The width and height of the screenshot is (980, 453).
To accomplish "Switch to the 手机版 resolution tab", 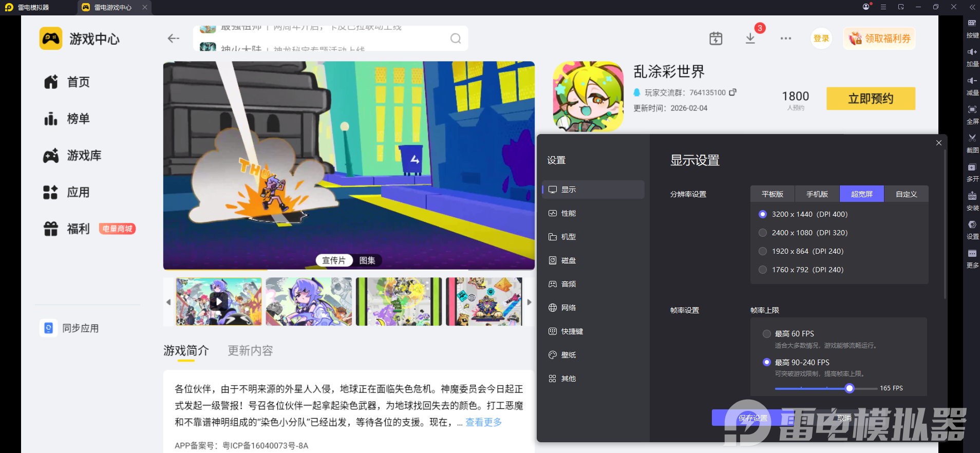I will (x=817, y=194).
